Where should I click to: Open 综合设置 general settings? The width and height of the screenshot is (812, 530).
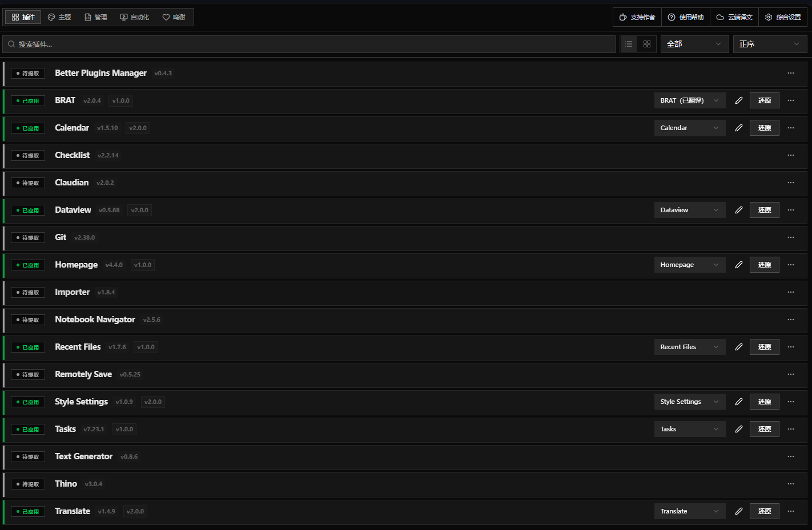[783, 17]
